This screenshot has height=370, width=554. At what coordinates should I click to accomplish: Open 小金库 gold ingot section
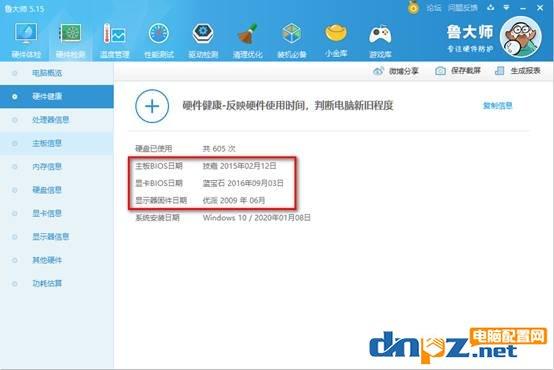336,40
